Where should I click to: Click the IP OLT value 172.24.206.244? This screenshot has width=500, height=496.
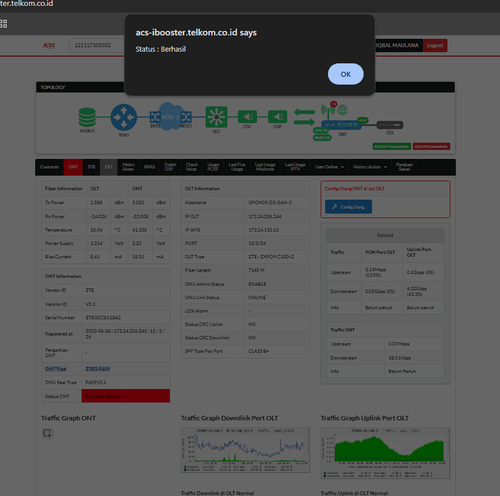(x=265, y=216)
